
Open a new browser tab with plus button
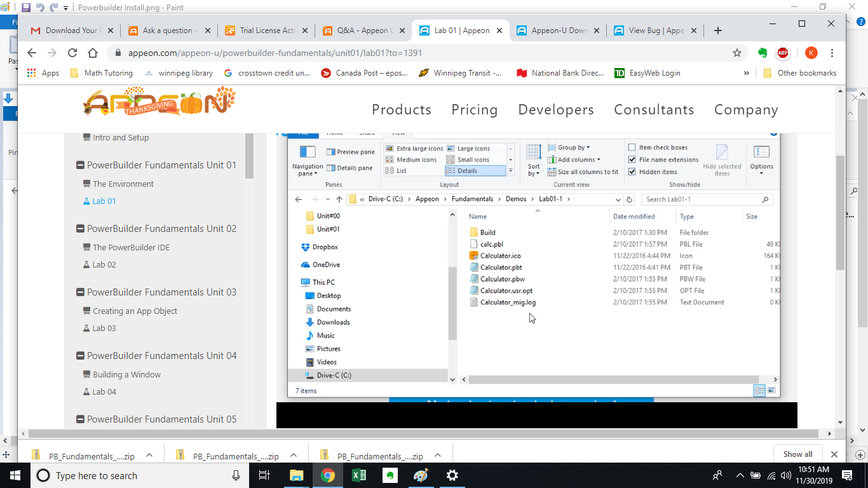[717, 30]
